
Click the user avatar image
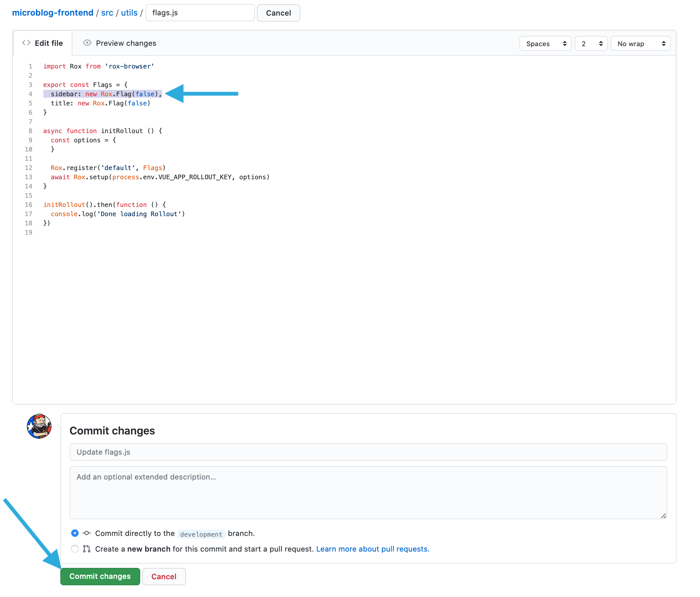[39, 426]
